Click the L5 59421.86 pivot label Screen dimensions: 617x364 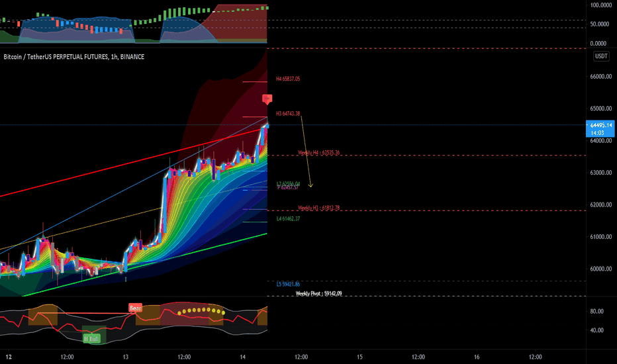click(x=288, y=284)
